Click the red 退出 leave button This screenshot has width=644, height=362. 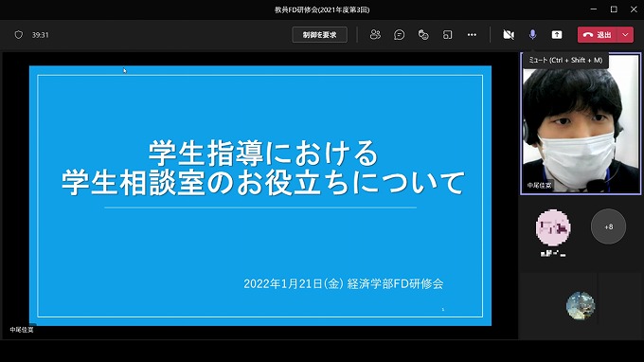point(598,35)
